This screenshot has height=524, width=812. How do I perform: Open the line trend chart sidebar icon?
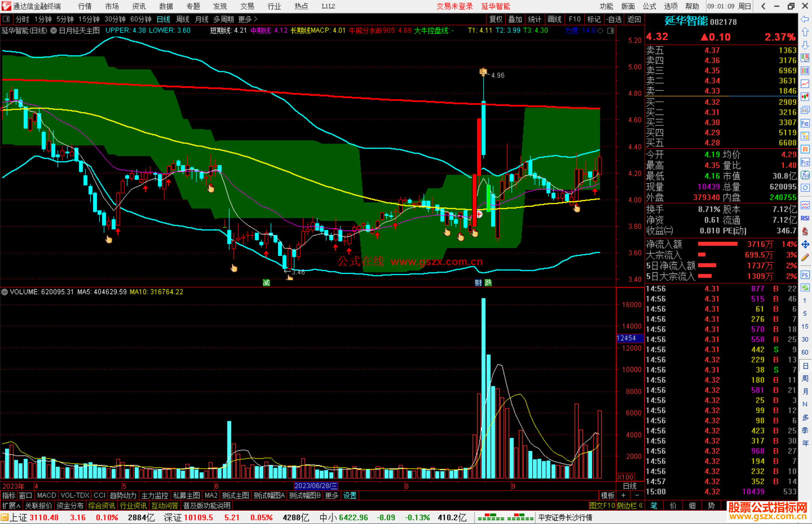click(805, 84)
